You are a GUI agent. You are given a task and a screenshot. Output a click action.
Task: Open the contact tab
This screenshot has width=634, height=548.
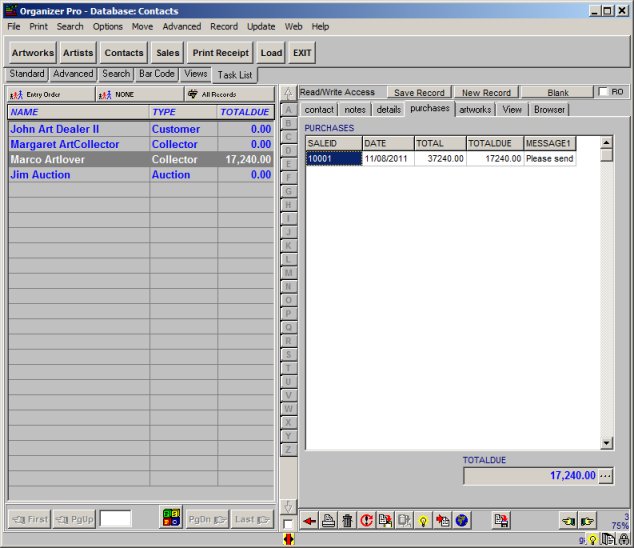(319, 110)
